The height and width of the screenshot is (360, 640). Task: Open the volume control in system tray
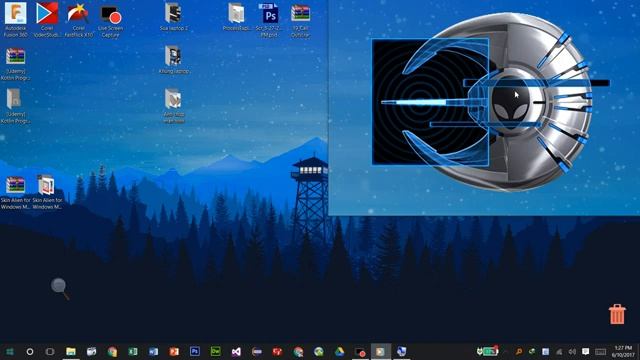coord(572,351)
